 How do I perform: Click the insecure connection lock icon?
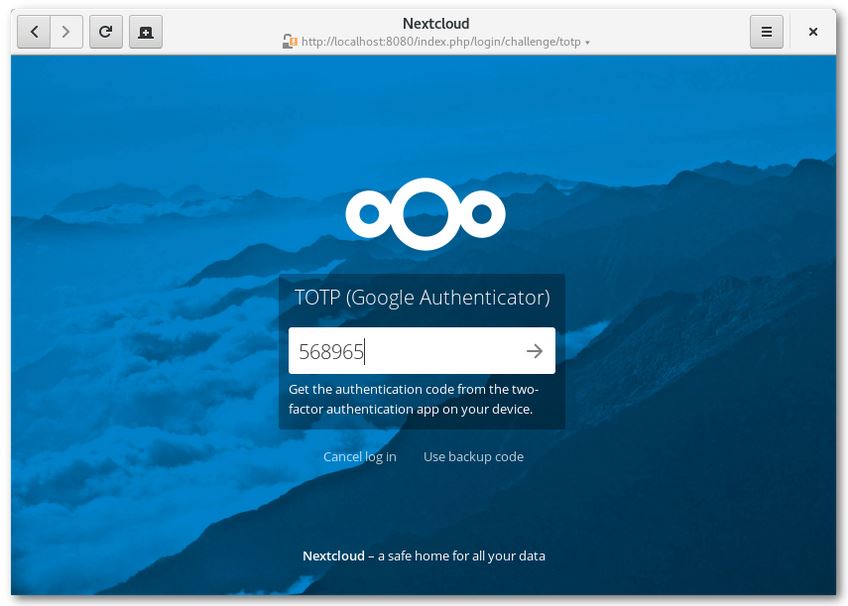pyautogui.click(x=289, y=42)
